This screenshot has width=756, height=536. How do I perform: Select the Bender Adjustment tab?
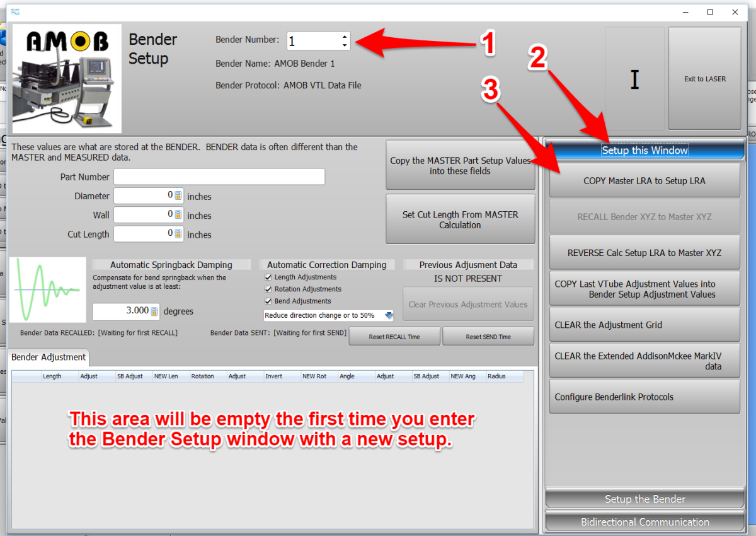pos(49,357)
